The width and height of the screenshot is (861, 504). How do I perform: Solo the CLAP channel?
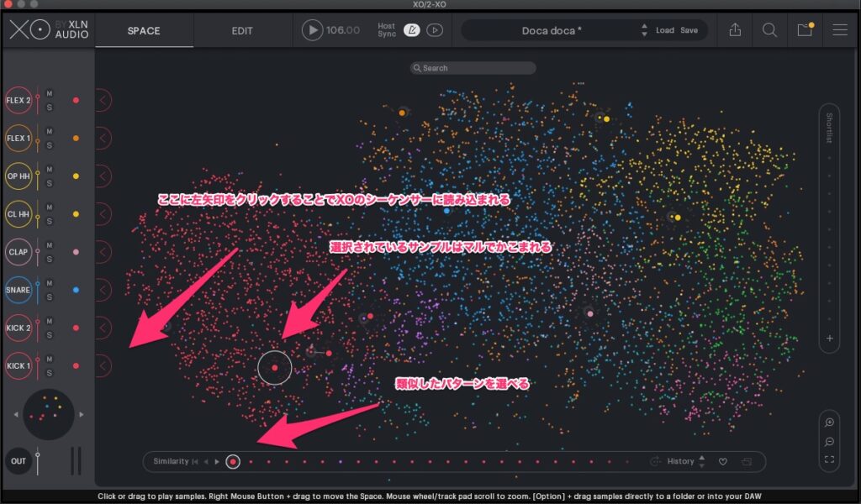[x=49, y=259]
